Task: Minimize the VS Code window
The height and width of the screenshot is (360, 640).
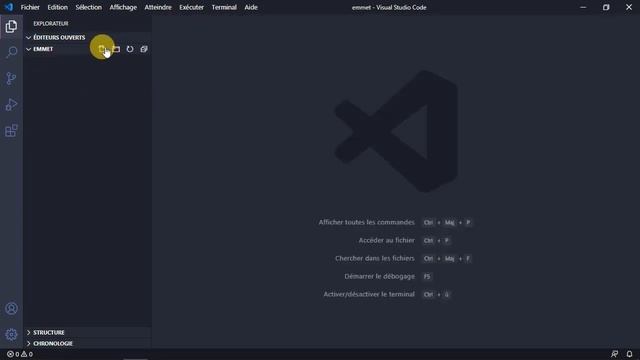Action: tap(583, 7)
